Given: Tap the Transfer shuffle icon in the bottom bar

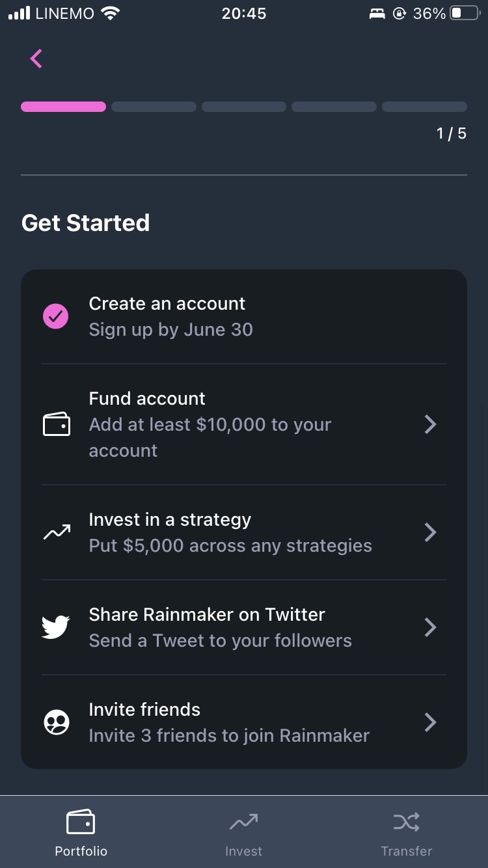Looking at the screenshot, I should coord(406,822).
